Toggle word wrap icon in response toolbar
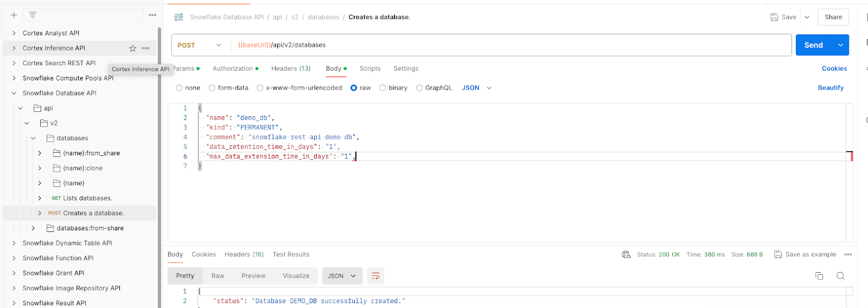This screenshot has height=308, width=868. 375,276
